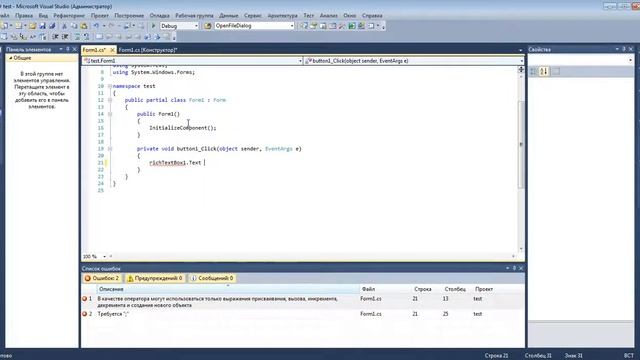Image resolution: width=640 pixels, height=360 pixels.
Task: Open the Проект menu
Action: [100, 16]
